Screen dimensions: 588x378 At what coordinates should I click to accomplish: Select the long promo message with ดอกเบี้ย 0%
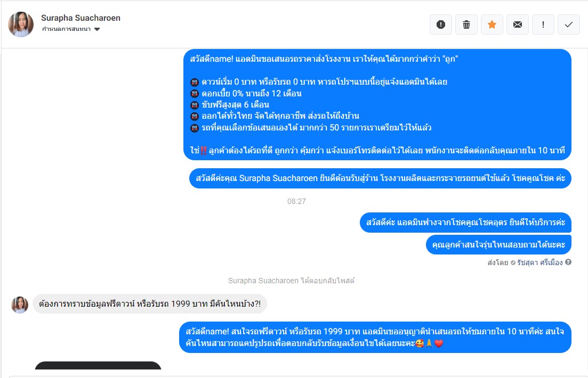pos(377,104)
